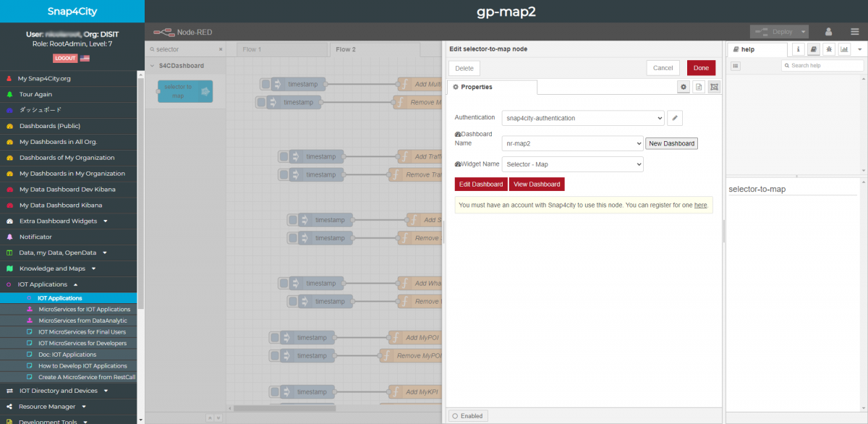Click the pencil icon to edit Authentication
Image resolution: width=868 pixels, height=424 pixels.
pos(674,118)
